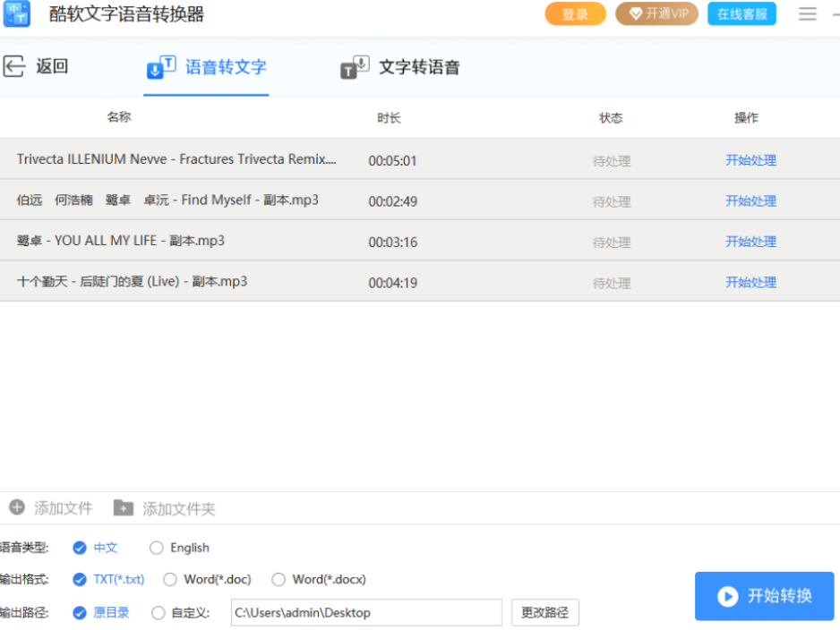Viewport: 840px width, 630px height.
Task: Select 中文 voice type radio button
Action: (80, 548)
